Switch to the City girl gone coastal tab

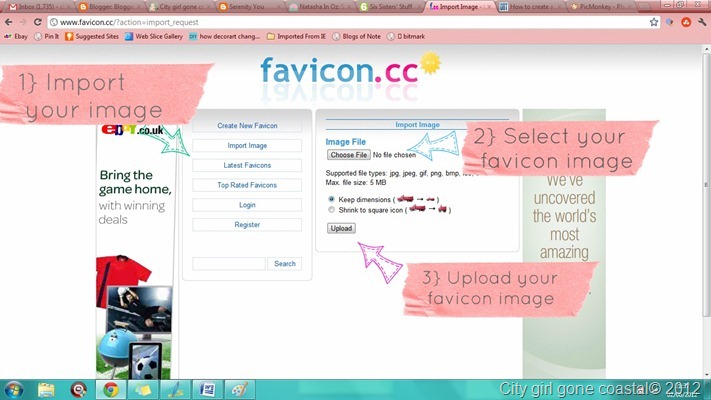click(180, 6)
